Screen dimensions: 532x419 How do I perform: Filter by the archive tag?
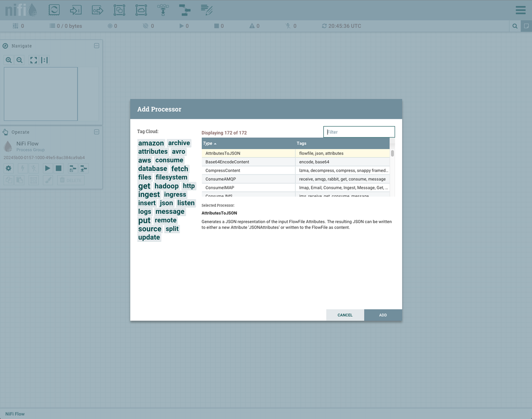pyautogui.click(x=179, y=143)
